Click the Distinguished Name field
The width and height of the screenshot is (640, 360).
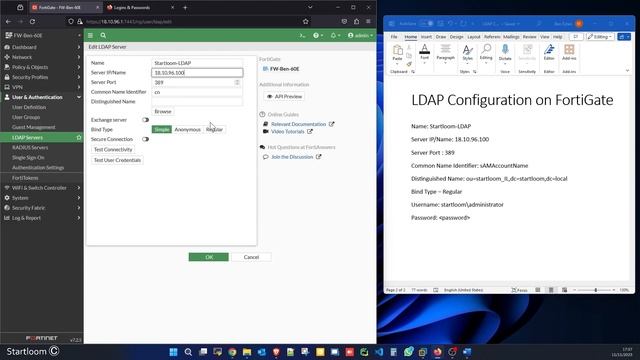197,102
